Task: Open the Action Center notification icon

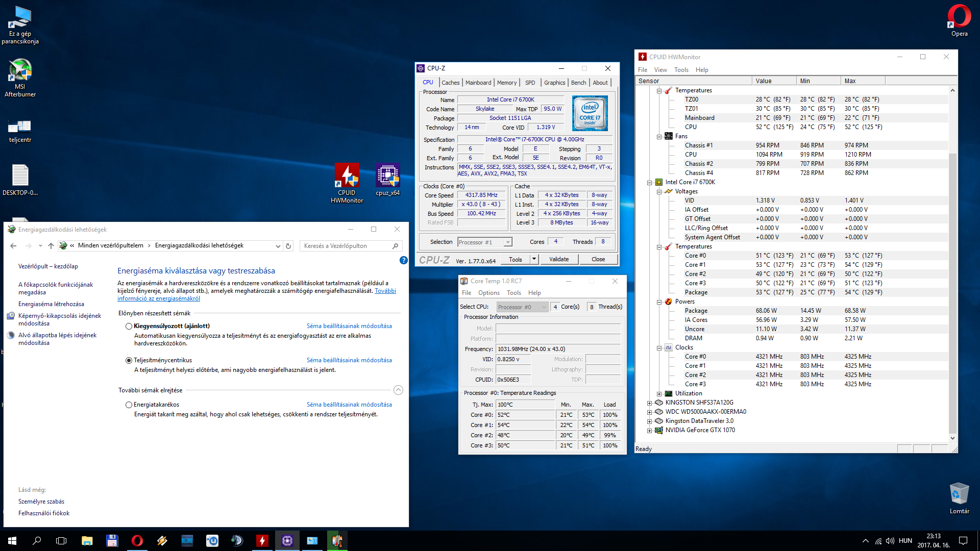Action: 963,541
